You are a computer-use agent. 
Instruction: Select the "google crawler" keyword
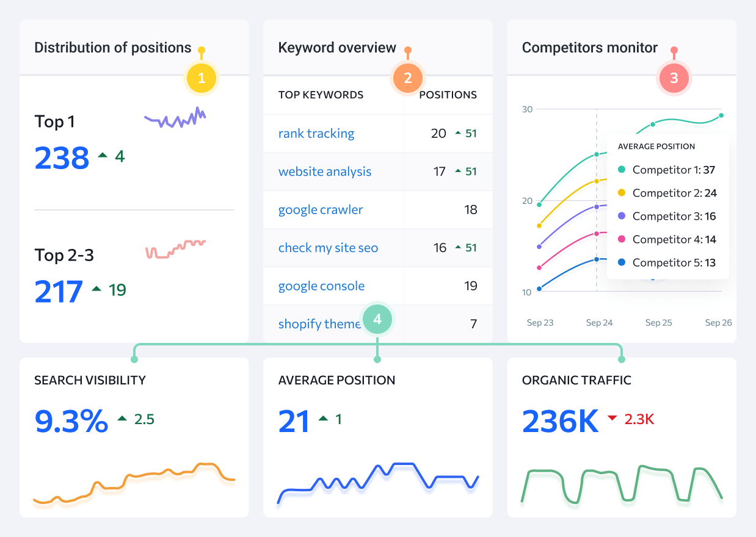320,210
